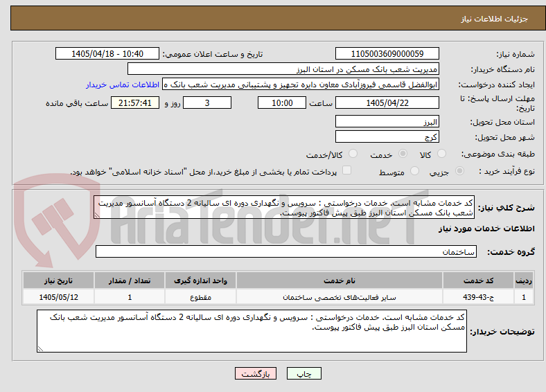Click the چاپ (print) button
The width and height of the screenshot is (546, 392).
(303, 373)
